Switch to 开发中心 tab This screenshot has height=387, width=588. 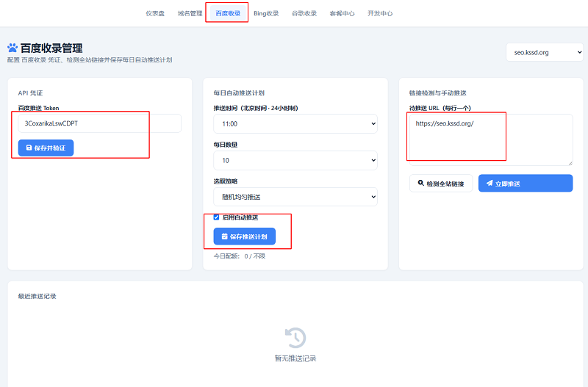click(x=380, y=13)
